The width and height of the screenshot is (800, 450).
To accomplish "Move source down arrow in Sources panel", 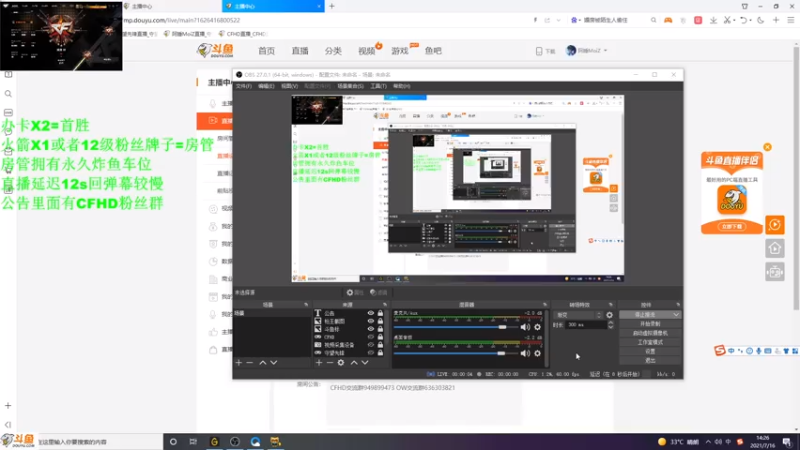I will pos(365,362).
